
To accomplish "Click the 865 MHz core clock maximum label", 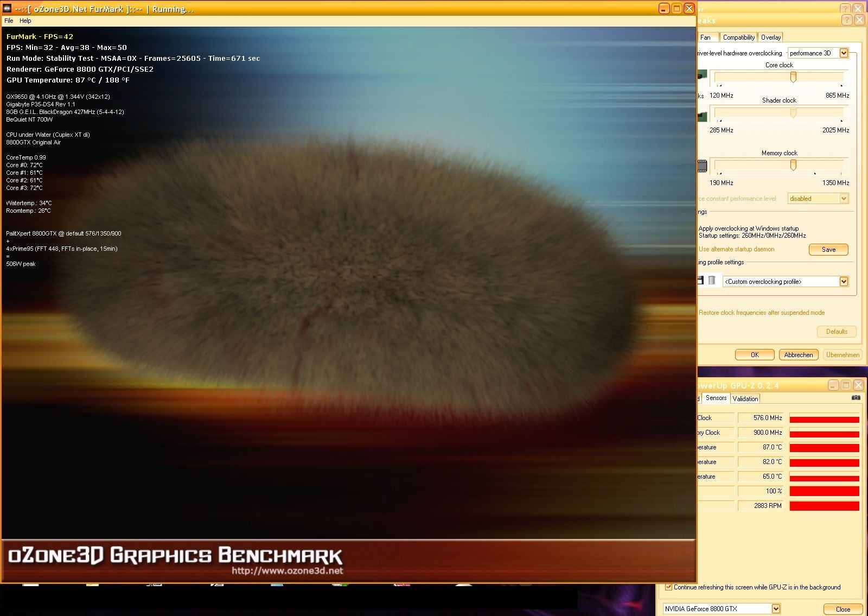I will (837, 96).
